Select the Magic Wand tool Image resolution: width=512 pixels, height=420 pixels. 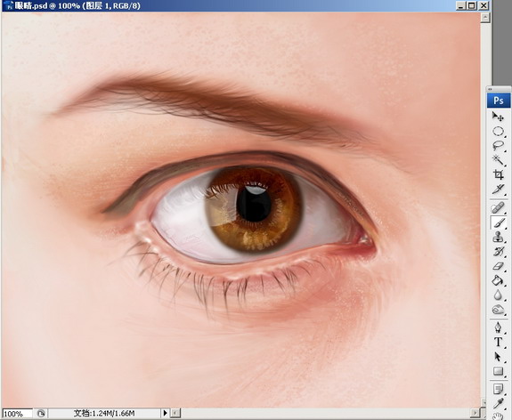click(499, 160)
